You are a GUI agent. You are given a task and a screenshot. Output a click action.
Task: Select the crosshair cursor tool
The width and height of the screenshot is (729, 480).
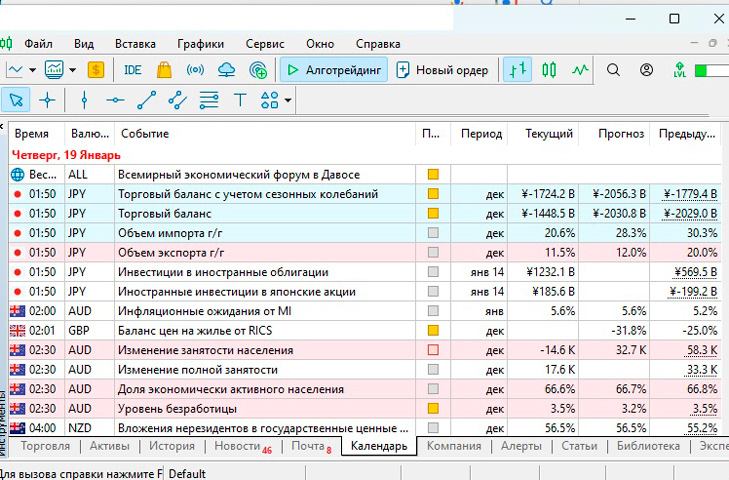[47, 100]
